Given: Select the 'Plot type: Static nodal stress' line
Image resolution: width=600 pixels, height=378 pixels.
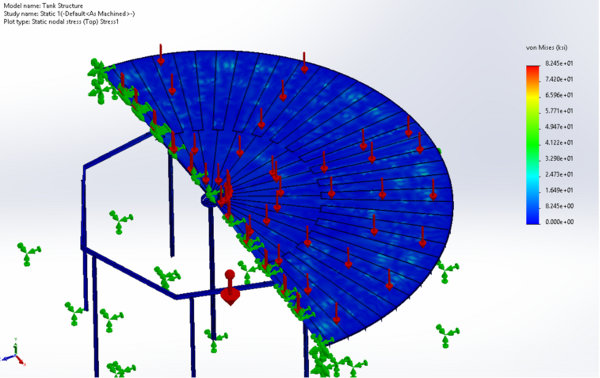Looking at the screenshot, I should 61,22.
